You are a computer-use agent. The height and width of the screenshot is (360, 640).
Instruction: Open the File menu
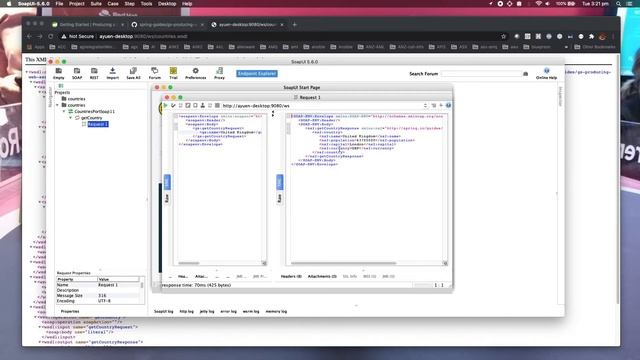tap(59, 4)
